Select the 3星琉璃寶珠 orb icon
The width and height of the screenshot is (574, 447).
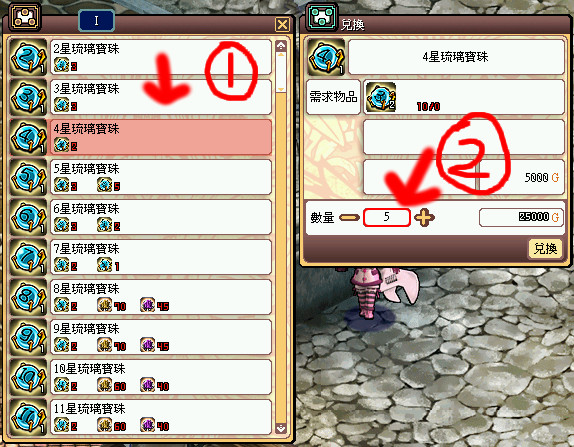point(28,97)
